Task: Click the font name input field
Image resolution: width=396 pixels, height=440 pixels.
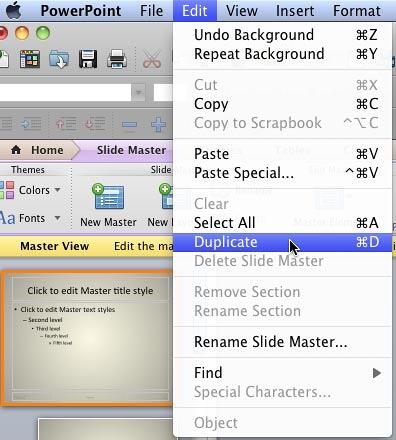Action: [65, 92]
